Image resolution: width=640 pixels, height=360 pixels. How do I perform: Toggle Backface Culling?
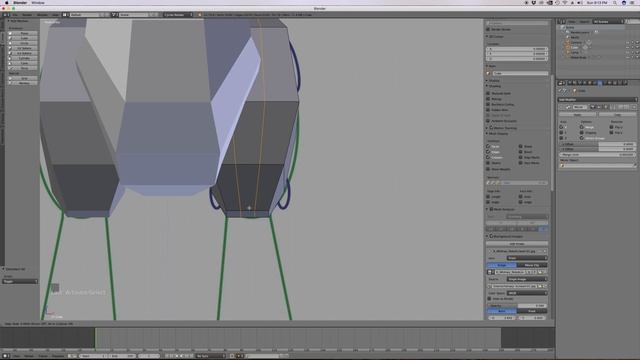point(488,104)
